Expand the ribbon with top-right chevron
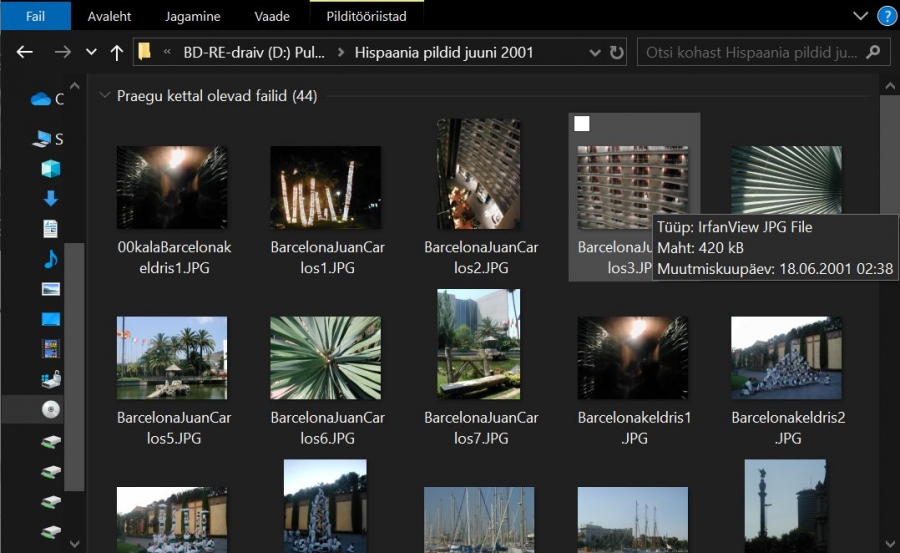Image resolution: width=900 pixels, height=553 pixels. pos(860,16)
